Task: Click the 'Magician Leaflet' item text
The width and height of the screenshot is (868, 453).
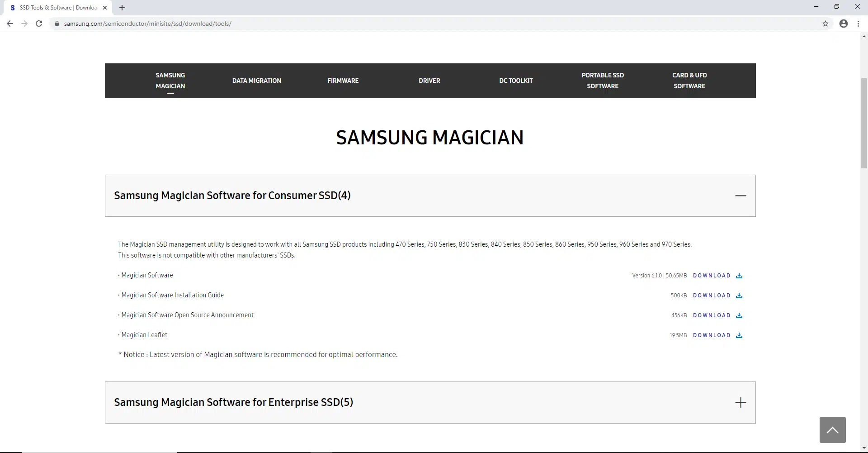Action: 144,335
